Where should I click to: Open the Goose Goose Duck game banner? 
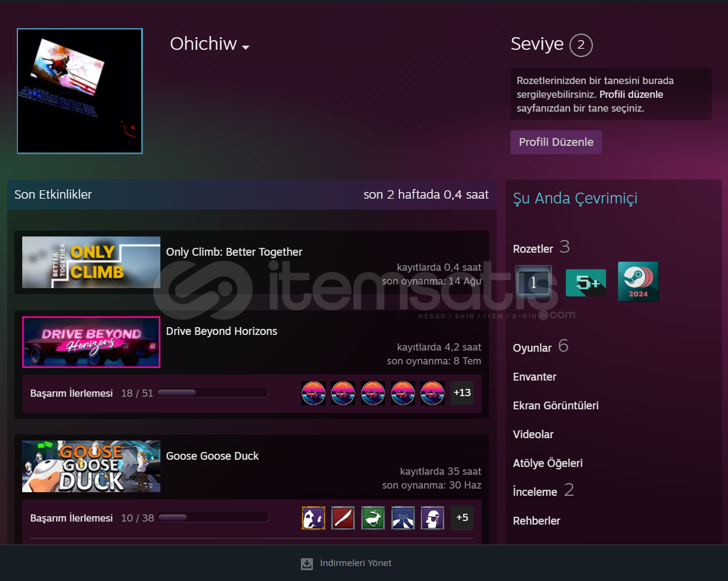(x=91, y=466)
